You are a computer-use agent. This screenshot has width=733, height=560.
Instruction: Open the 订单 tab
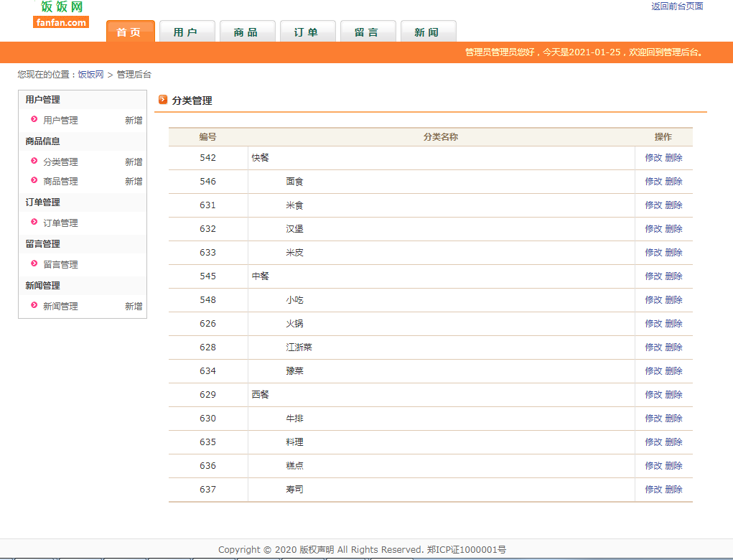(307, 32)
